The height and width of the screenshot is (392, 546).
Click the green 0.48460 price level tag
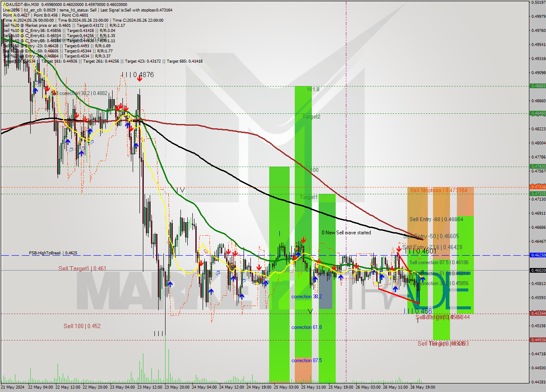(x=537, y=113)
